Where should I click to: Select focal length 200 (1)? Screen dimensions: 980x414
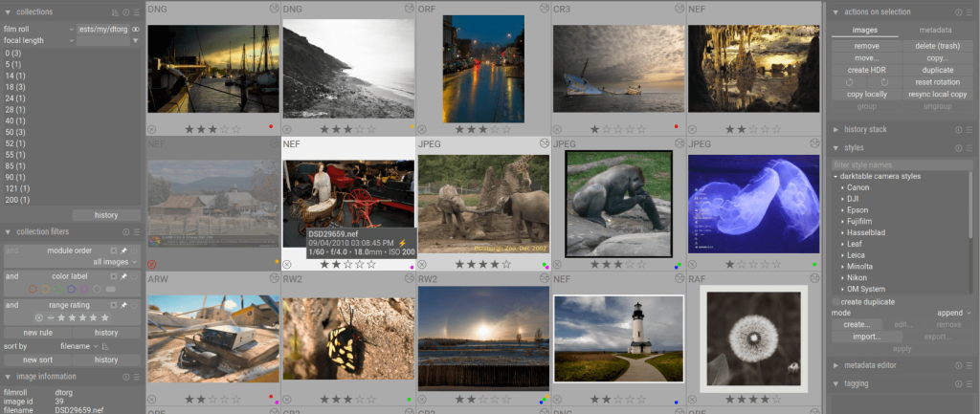pos(17,201)
